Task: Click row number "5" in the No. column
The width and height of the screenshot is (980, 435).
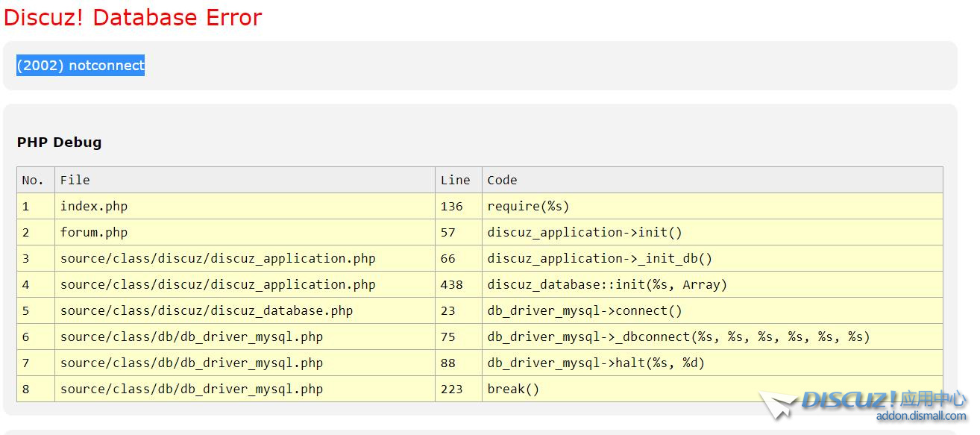Action: pos(36,310)
